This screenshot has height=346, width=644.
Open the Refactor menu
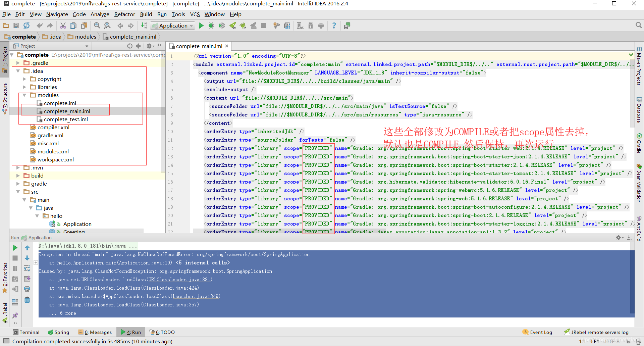point(124,14)
